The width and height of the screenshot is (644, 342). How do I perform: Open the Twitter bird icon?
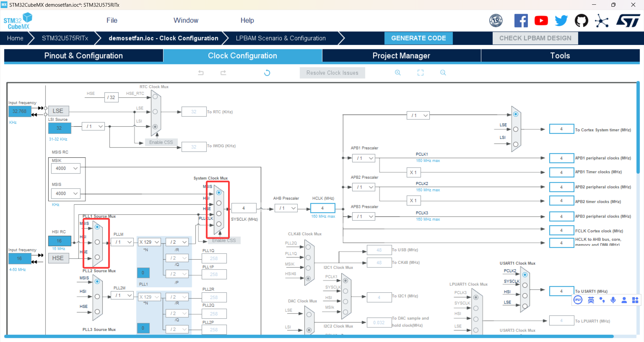[x=561, y=21]
